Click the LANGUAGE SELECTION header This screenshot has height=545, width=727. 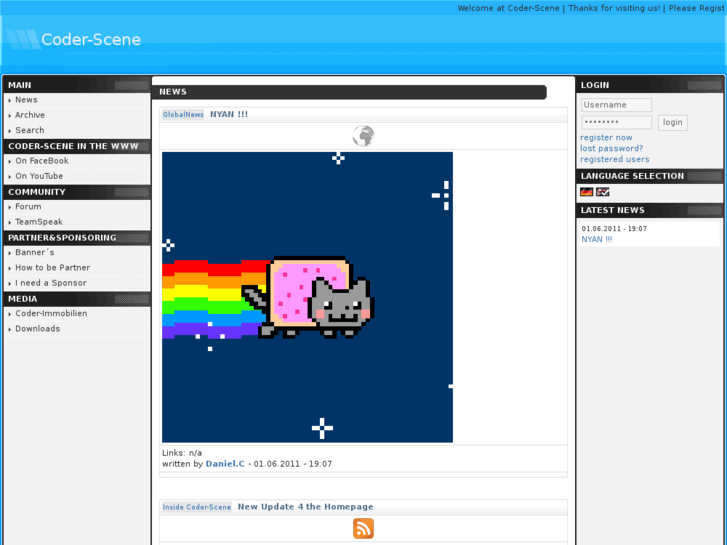(632, 176)
